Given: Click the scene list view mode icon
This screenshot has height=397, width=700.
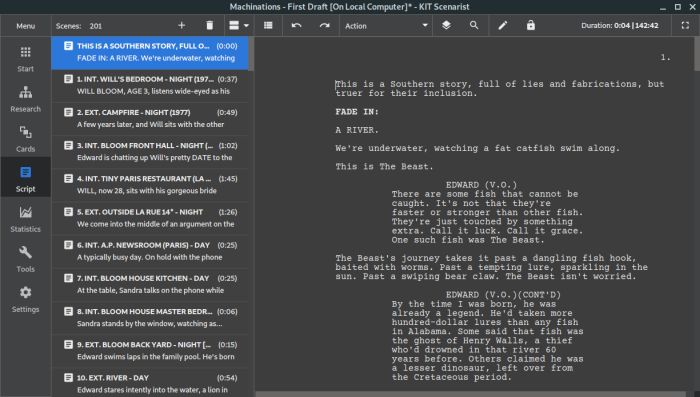Looking at the screenshot, I should tap(234, 25).
